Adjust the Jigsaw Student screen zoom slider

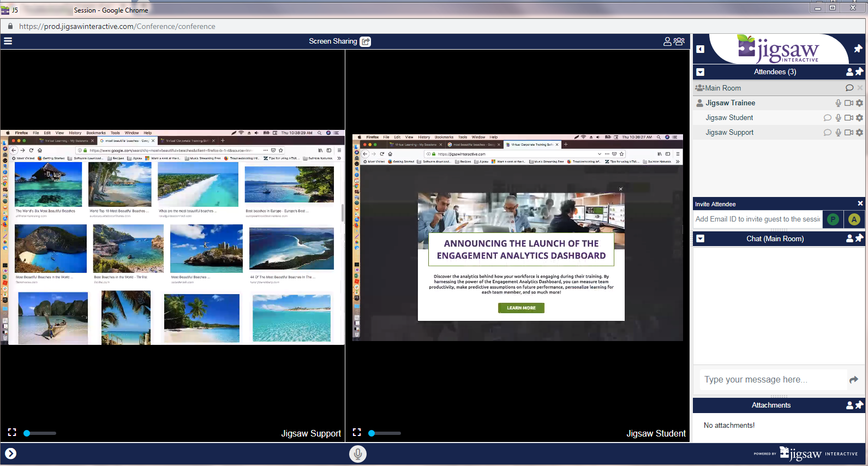click(x=372, y=433)
